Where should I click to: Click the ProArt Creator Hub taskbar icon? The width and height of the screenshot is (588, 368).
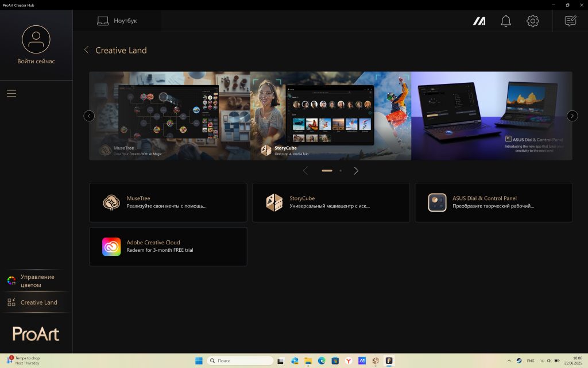click(x=389, y=361)
